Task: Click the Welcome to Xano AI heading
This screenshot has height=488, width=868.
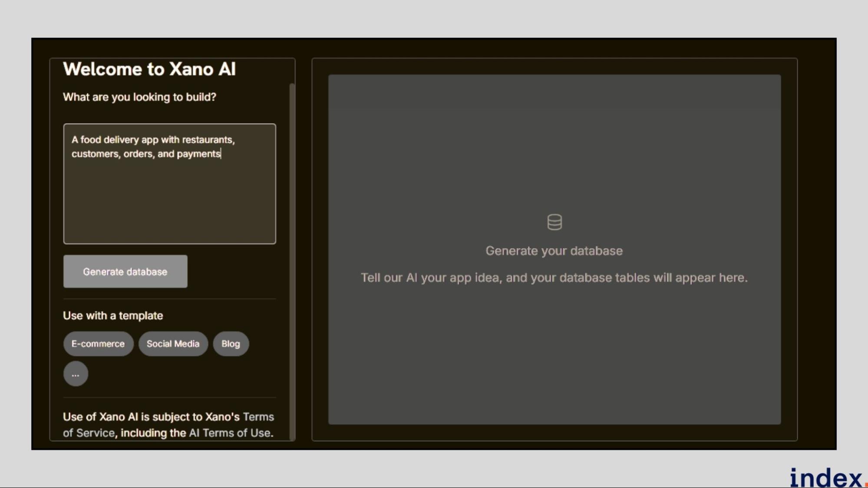Action: pyautogui.click(x=149, y=69)
